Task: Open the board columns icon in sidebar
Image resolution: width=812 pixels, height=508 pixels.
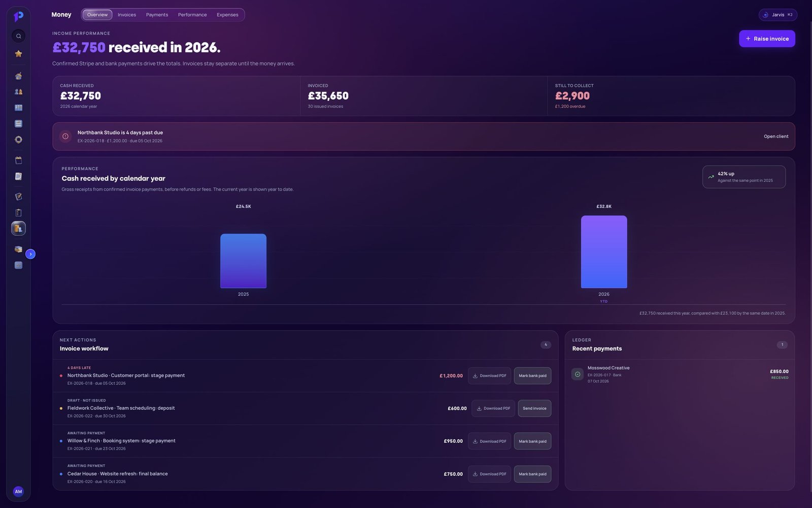Action: 18,108
